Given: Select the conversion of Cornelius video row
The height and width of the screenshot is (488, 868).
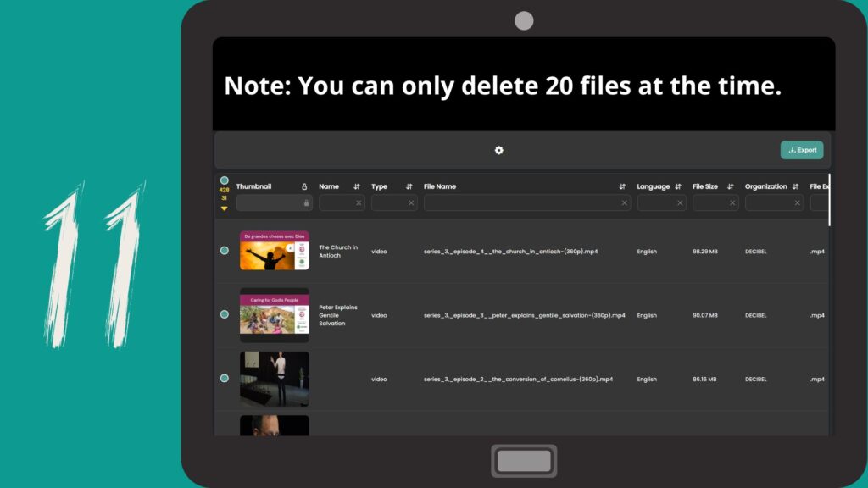Looking at the screenshot, I should (225, 378).
